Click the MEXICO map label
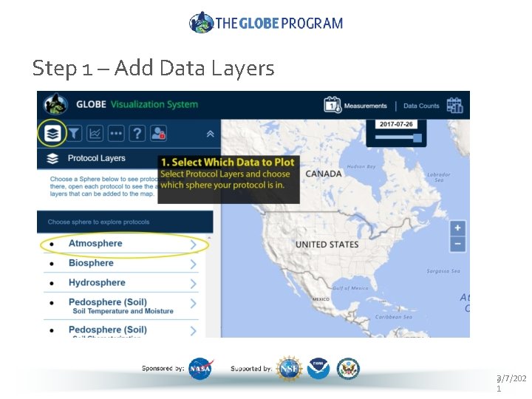 point(321,299)
